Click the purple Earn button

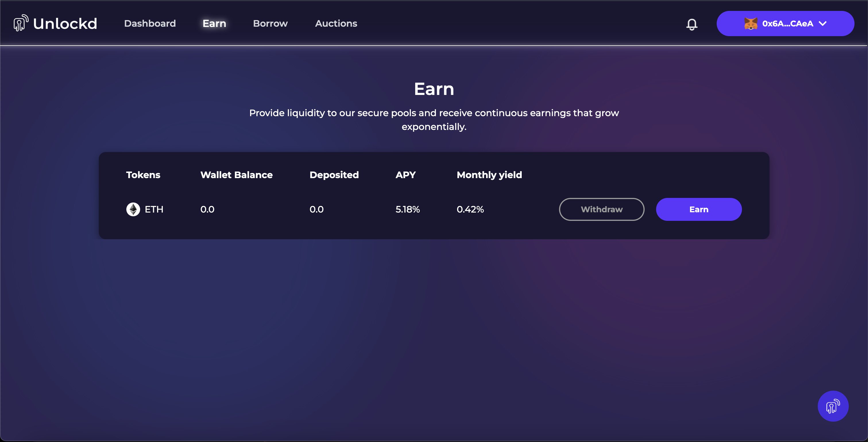[699, 209]
